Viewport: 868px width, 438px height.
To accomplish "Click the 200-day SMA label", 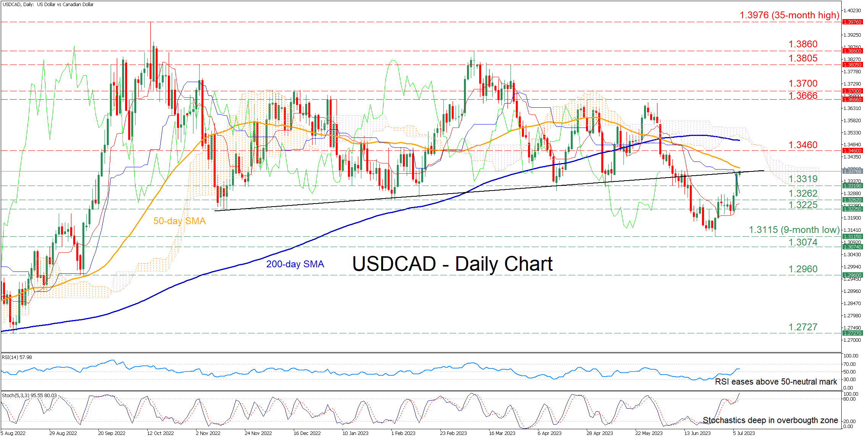I will 295,264.
